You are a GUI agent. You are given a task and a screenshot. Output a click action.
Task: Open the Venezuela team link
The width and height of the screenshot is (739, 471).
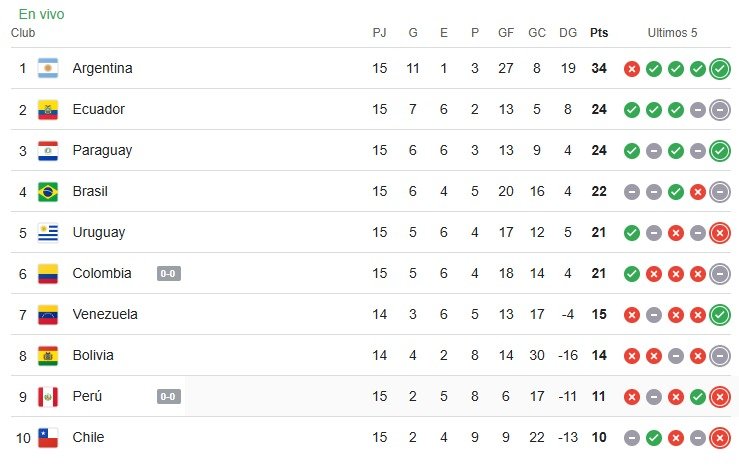pos(105,314)
